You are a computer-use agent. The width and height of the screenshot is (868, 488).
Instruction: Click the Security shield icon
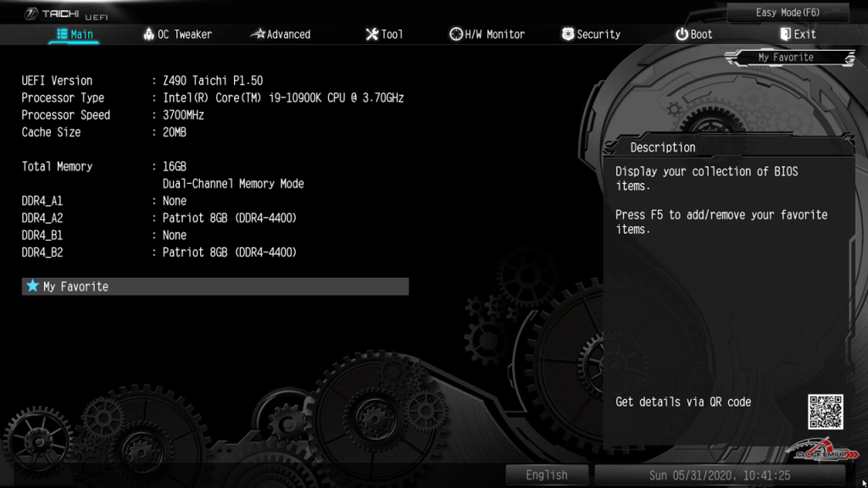[x=568, y=35]
